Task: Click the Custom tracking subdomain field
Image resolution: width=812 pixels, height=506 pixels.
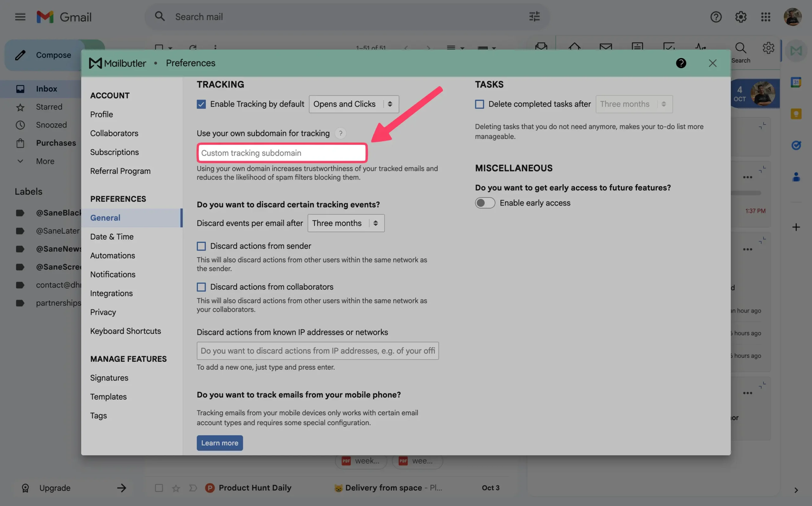Action: pyautogui.click(x=282, y=153)
